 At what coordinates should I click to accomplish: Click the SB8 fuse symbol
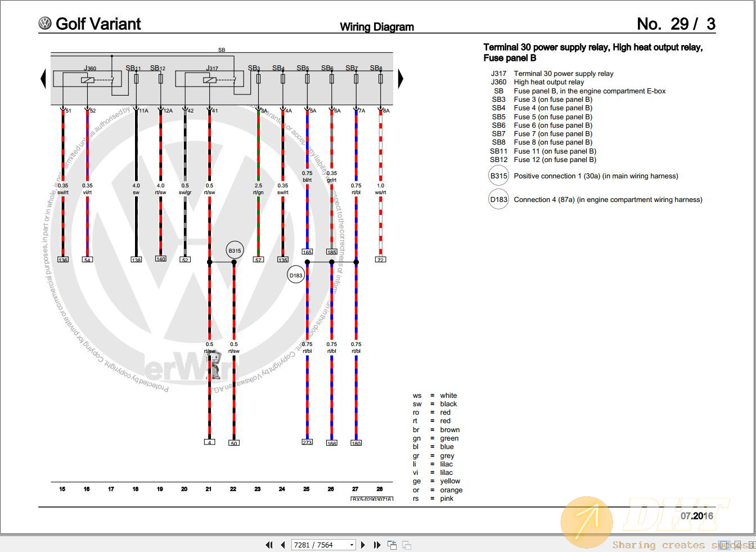380,79
